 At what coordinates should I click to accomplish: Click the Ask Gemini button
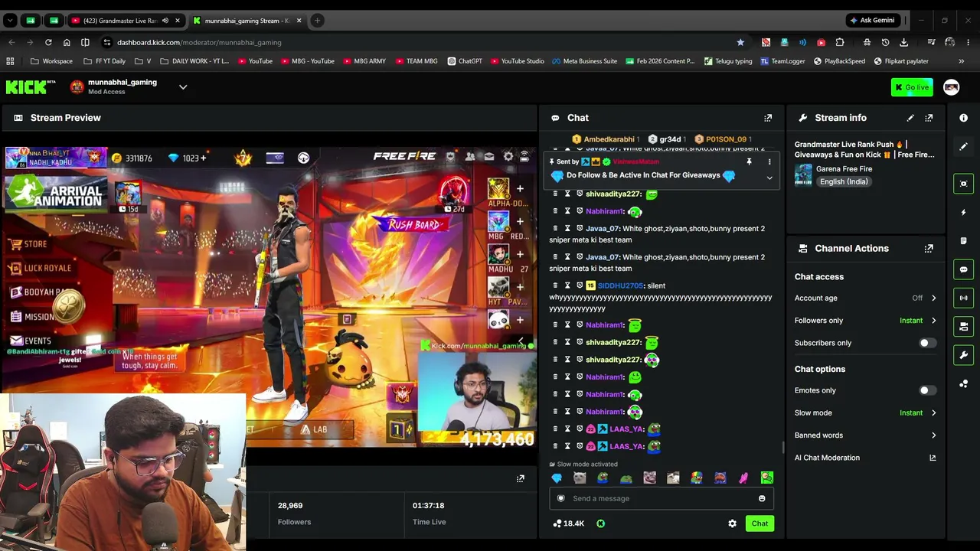[x=871, y=21]
